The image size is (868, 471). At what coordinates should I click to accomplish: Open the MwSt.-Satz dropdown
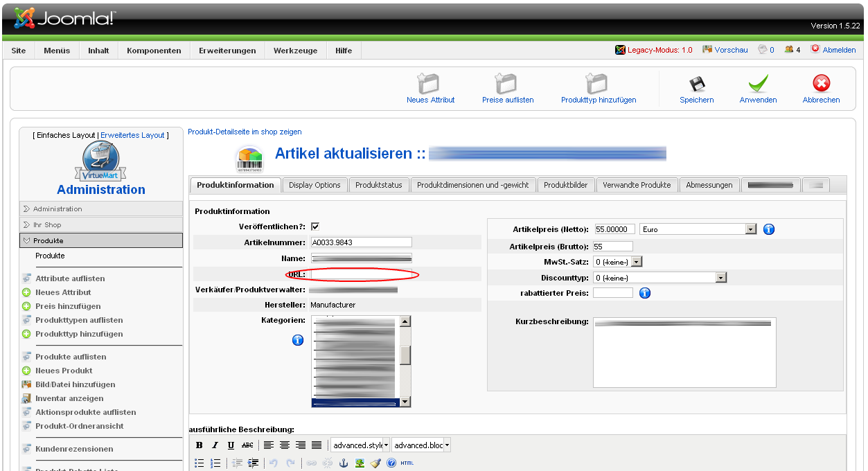pos(618,262)
